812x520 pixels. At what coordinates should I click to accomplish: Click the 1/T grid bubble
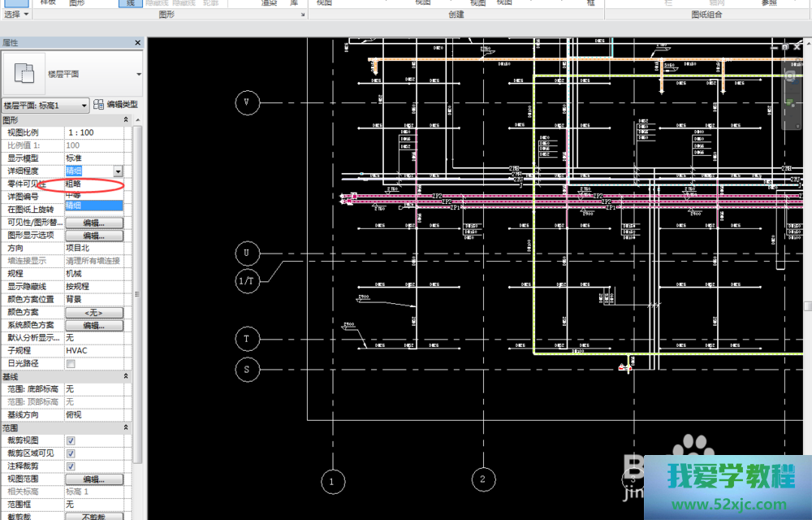pos(247,281)
